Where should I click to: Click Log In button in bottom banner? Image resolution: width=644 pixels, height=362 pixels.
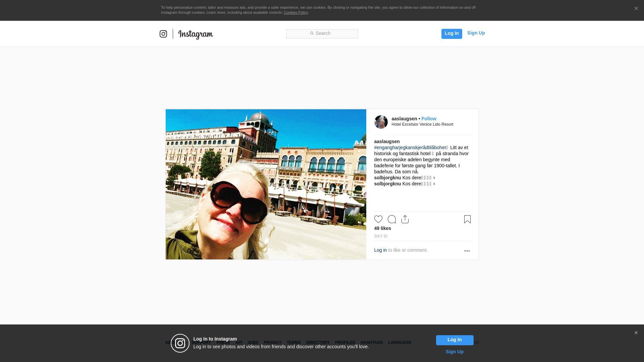(x=454, y=340)
